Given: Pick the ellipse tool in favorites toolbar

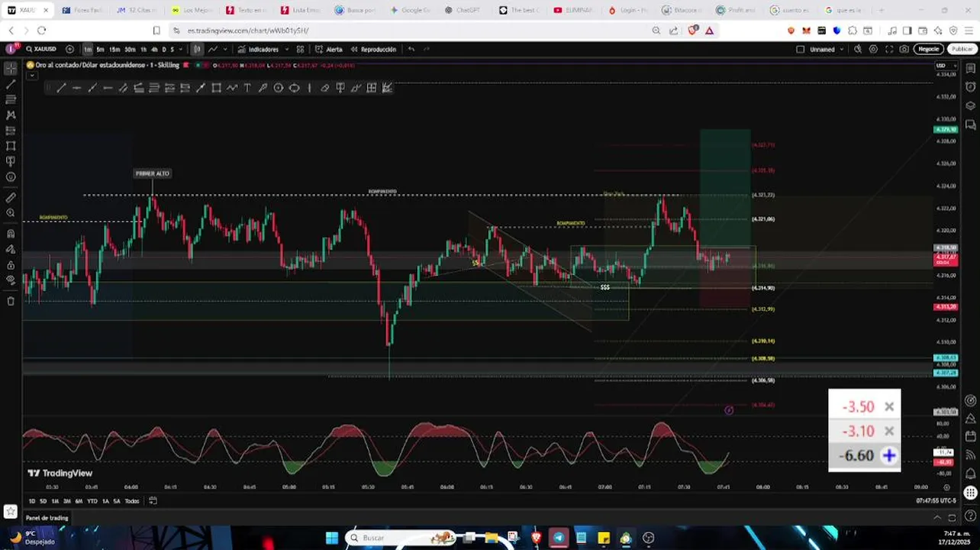Looking at the screenshot, I should (x=294, y=88).
